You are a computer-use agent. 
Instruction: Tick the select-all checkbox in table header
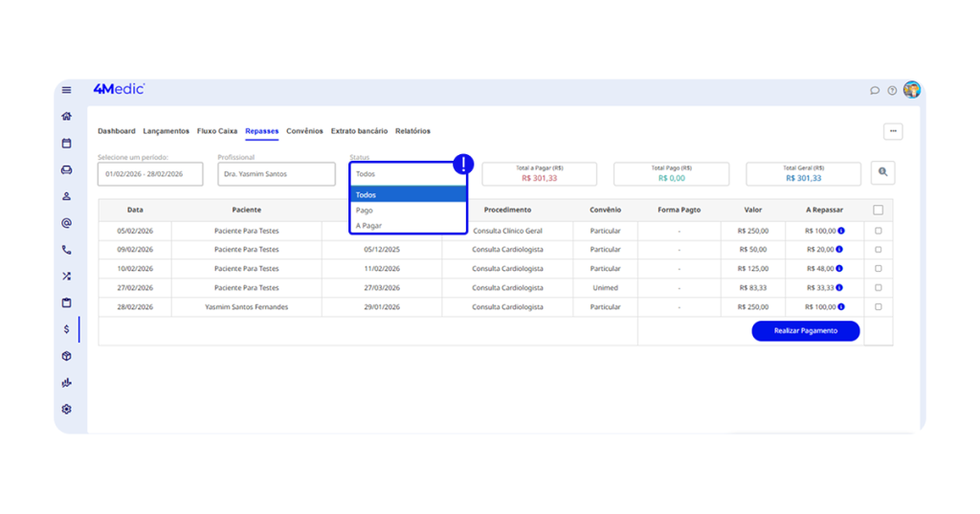tap(878, 210)
